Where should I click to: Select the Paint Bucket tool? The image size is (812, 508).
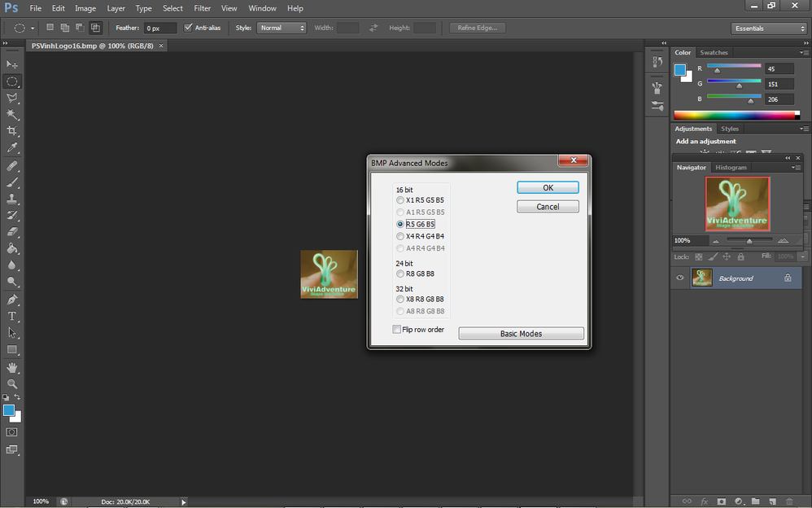(x=12, y=248)
